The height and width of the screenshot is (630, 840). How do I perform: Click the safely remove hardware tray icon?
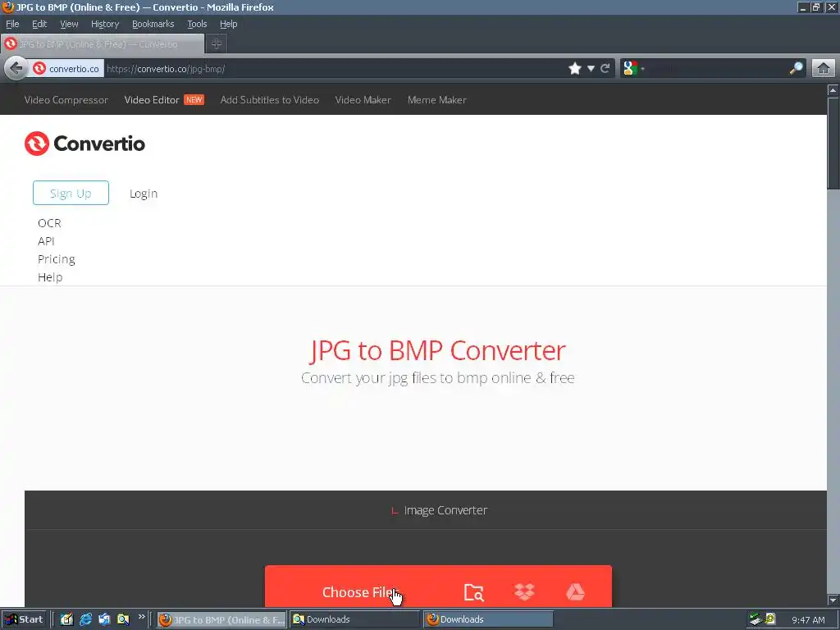coord(756,619)
